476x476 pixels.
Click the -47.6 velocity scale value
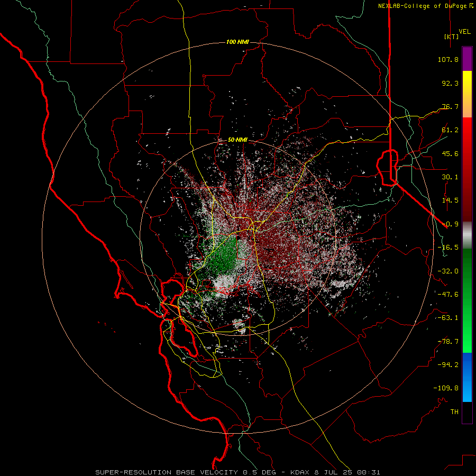448,295
